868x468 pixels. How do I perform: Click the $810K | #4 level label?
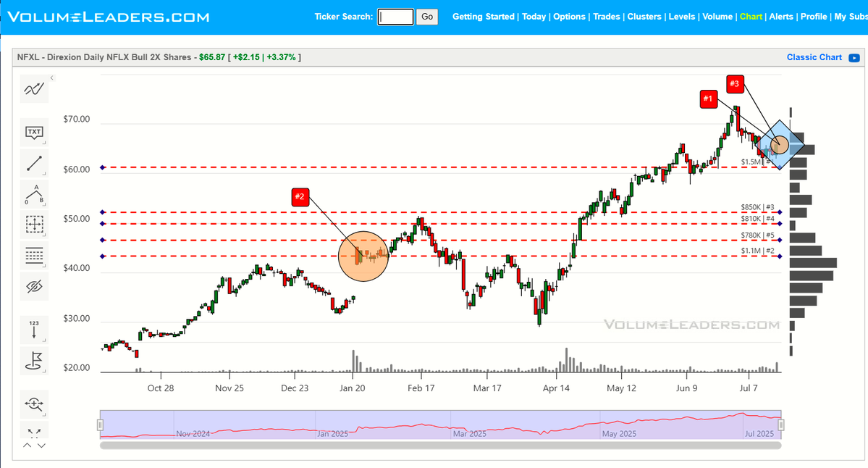[757, 219]
